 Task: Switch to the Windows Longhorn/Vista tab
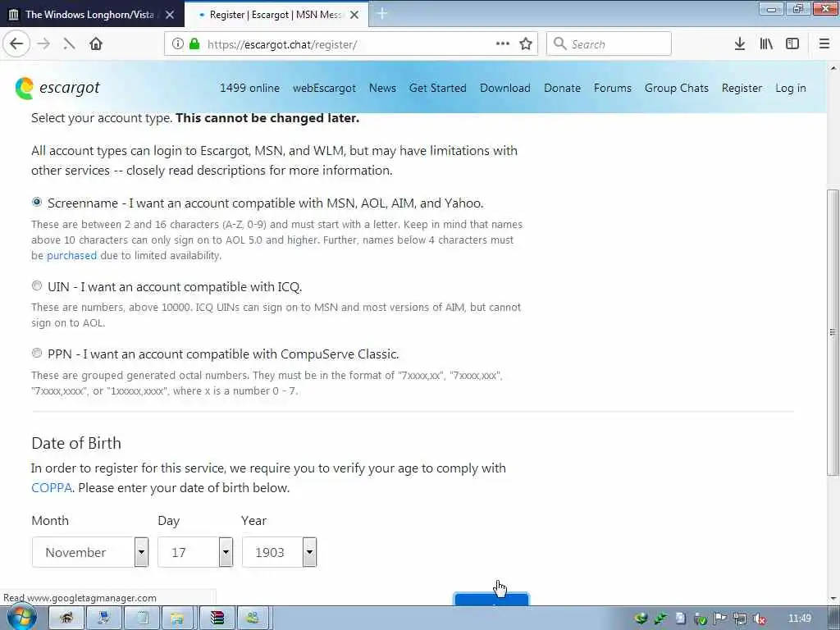pos(90,15)
